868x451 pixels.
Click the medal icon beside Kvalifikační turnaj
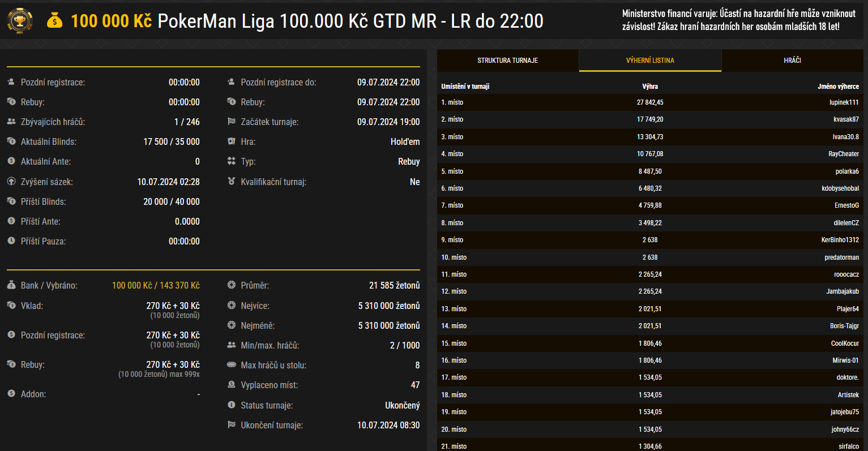point(231,182)
